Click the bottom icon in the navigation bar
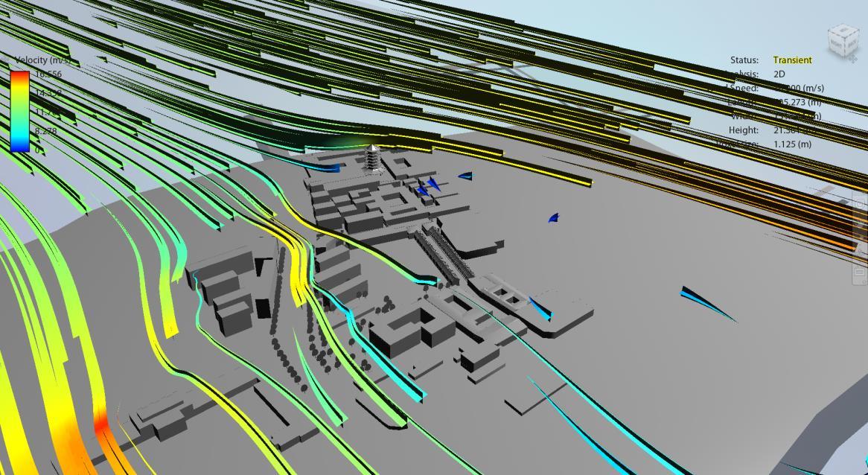The height and width of the screenshot is (475, 868). tap(860, 272)
